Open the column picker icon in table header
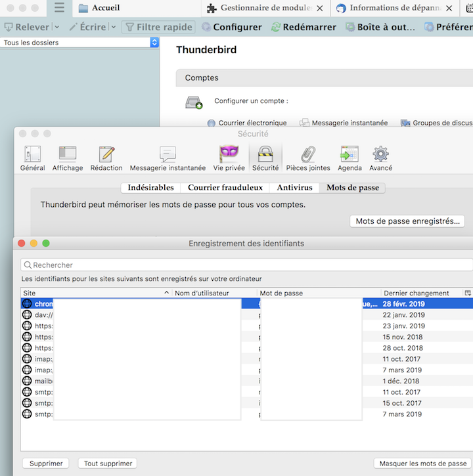The image size is (473, 476). (x=468, y=293)
